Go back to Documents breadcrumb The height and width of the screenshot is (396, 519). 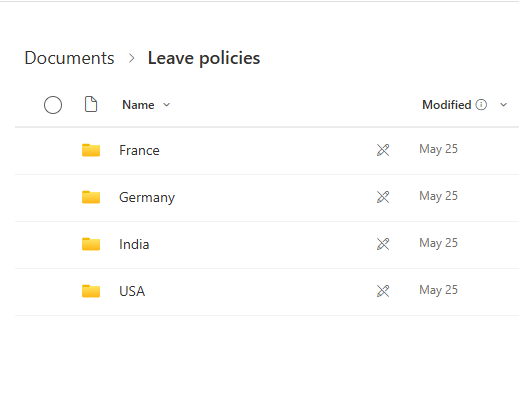(69, 58)
